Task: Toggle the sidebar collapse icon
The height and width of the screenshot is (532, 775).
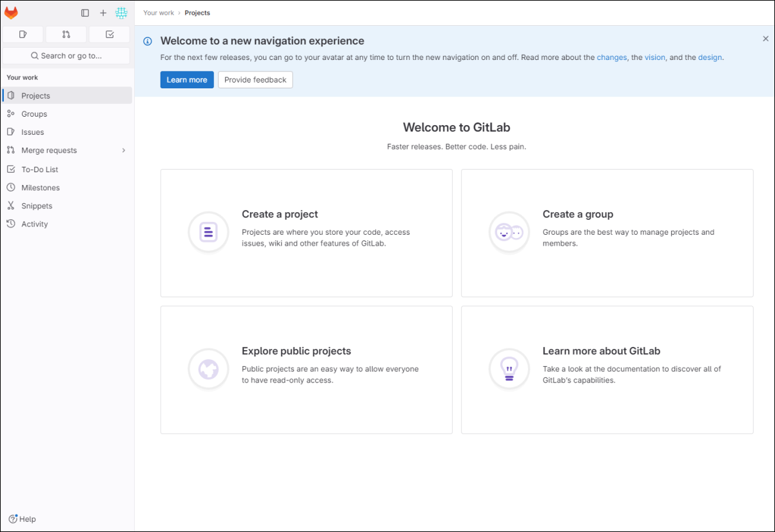Action: pyautogui.click(x=85, y=13)
